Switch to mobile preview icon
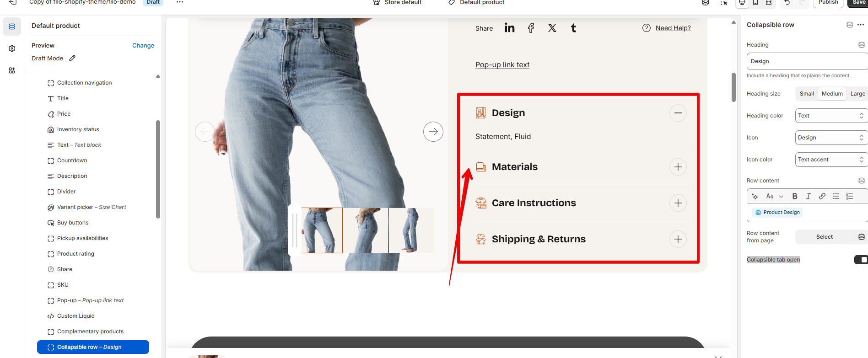 click(755, 2)
